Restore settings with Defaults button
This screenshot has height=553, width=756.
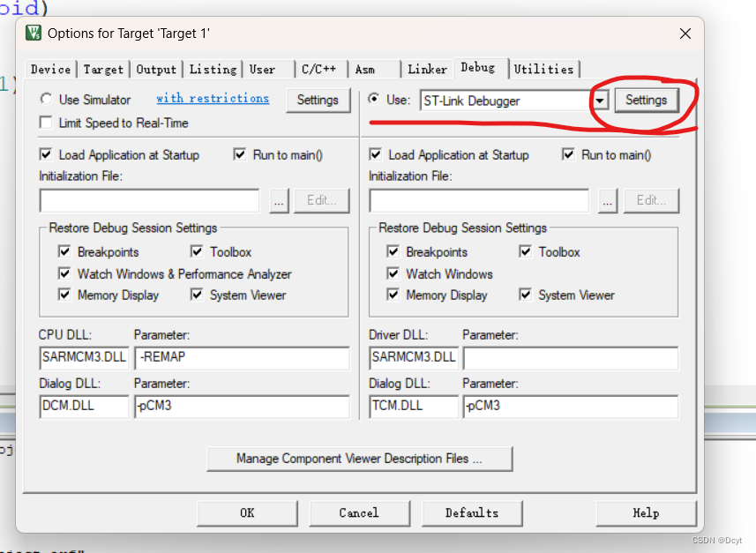(472, 513)
